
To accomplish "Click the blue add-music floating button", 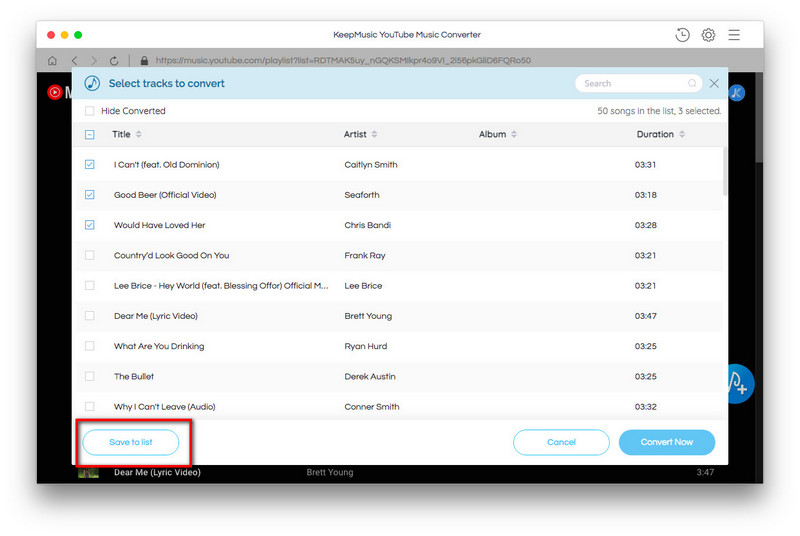I will pos(741,384).
